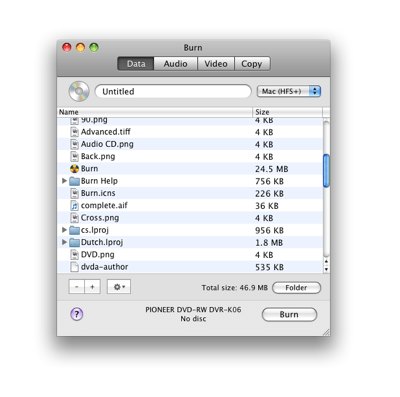Expand the cs.lproj folder
Image resolution: width=400 pixels, height=397 pixels.
[x=64, y=230]
